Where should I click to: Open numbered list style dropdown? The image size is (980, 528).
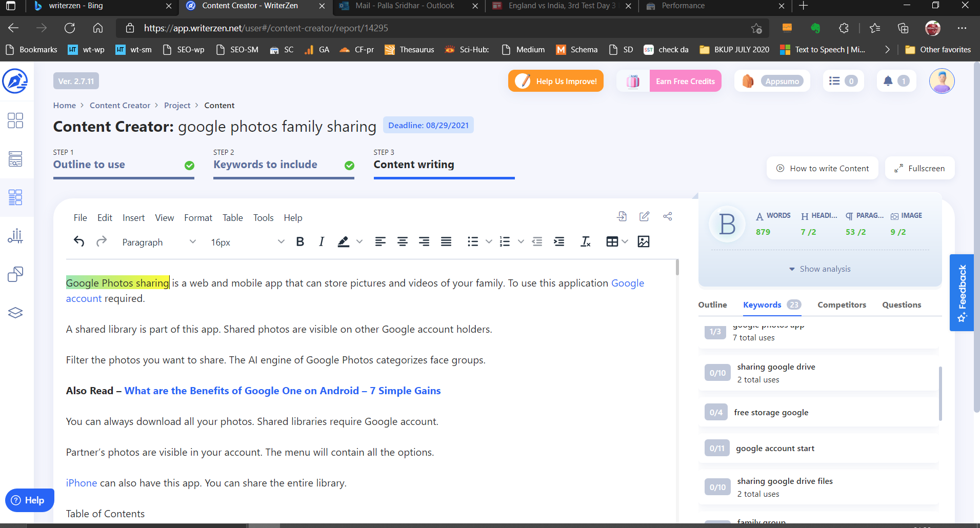coord(521,241)
